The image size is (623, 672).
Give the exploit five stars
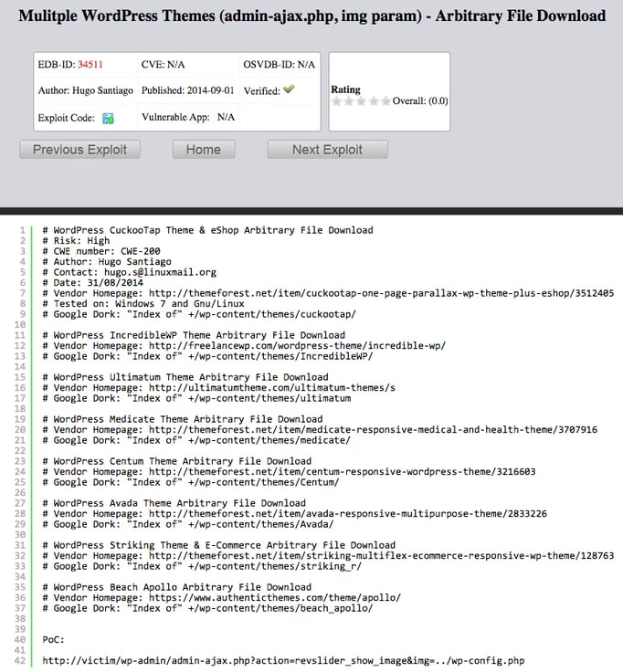click(385, 101)
